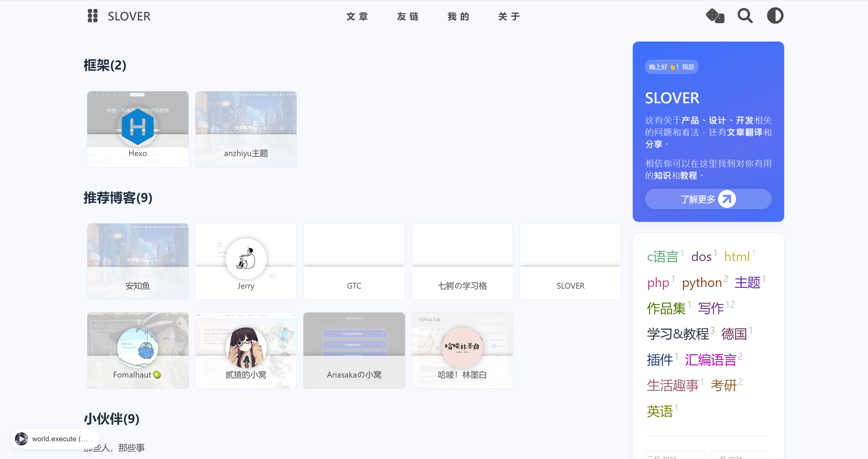Screen dimensions: 868x459
Task: Open the random article dice icon
Action: click(715, 16)
